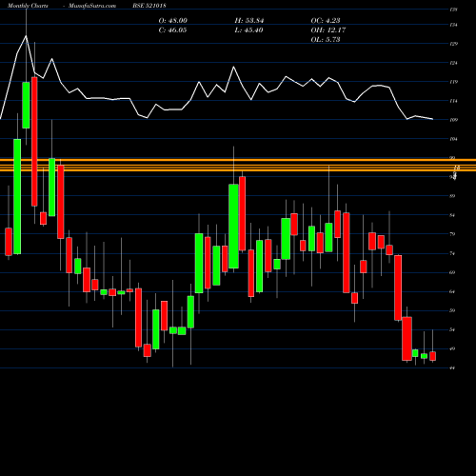The image size is (476, 476).
Task: Select the close value "C: 46.05"
Action: click(x=172, y=30)
